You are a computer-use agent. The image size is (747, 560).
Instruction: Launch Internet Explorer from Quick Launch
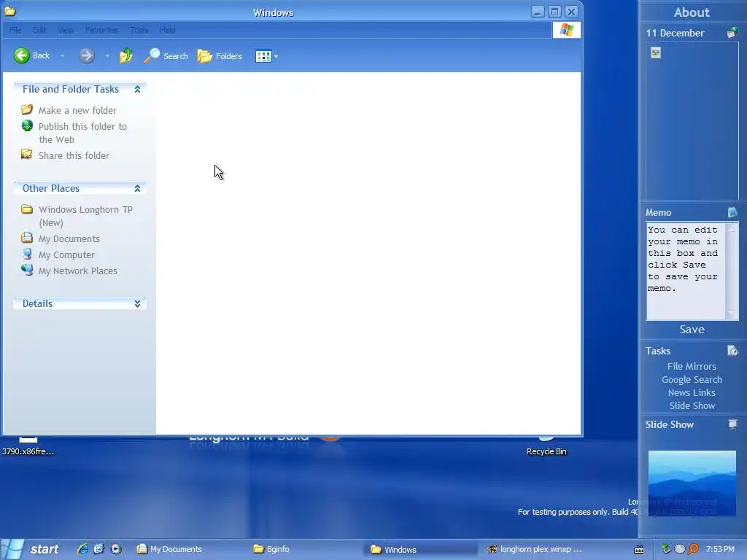tap(82, 549)
